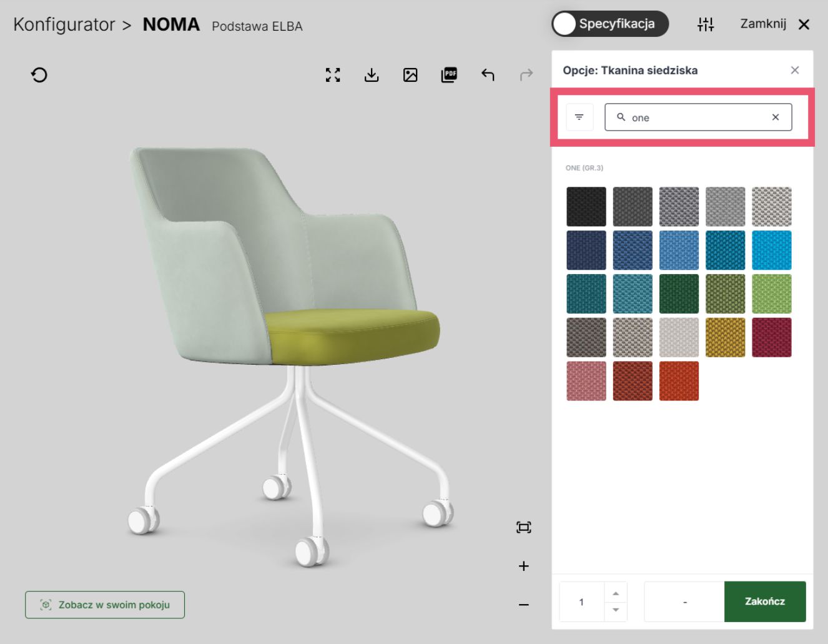Choose the navy blue fabric swatch

click(586, 250)
